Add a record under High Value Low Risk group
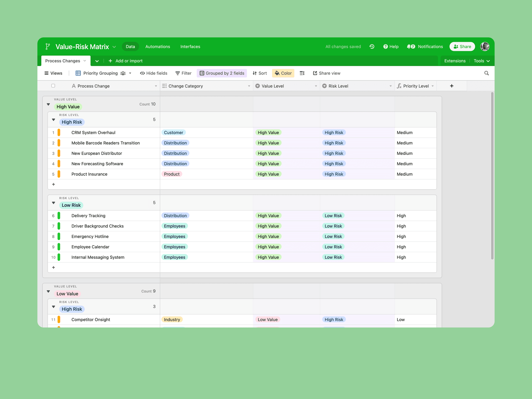 [53, 267]
